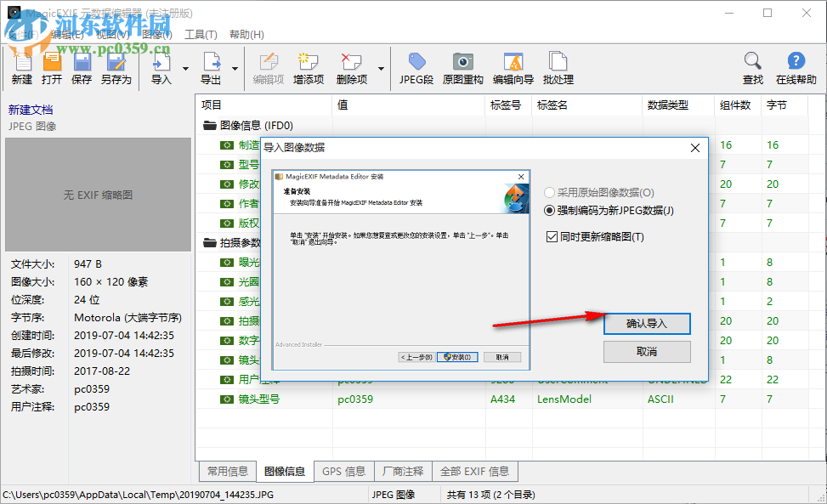827x504 pixels.
Task: Open the 导出 dropdown arrow
Action: point(235,69)
